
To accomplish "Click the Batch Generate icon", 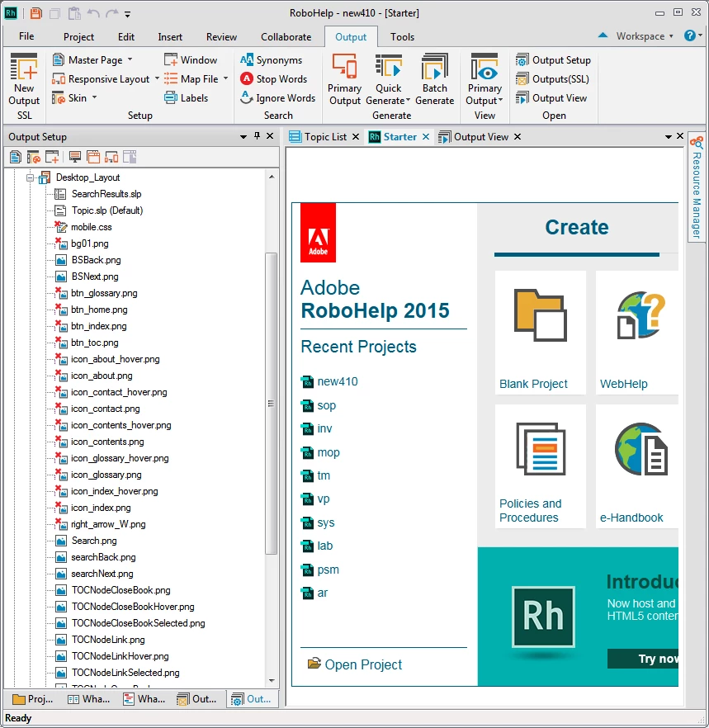I will 435,66.
